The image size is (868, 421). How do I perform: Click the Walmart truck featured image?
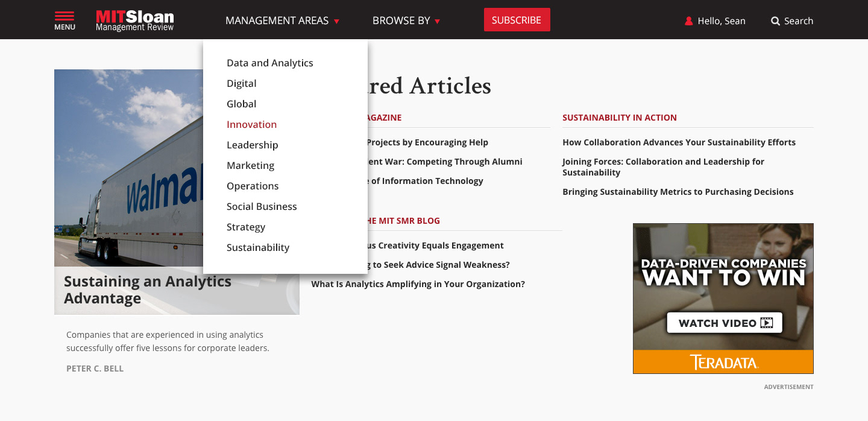pos(128,168)
